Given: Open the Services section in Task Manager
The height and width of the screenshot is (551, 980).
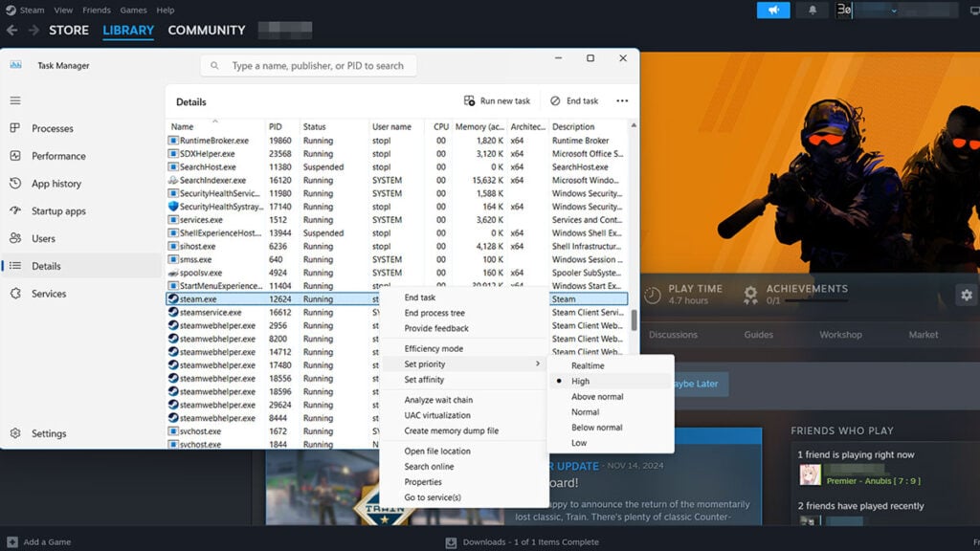Looking at the screenshot, I should (x=48, y=294).
